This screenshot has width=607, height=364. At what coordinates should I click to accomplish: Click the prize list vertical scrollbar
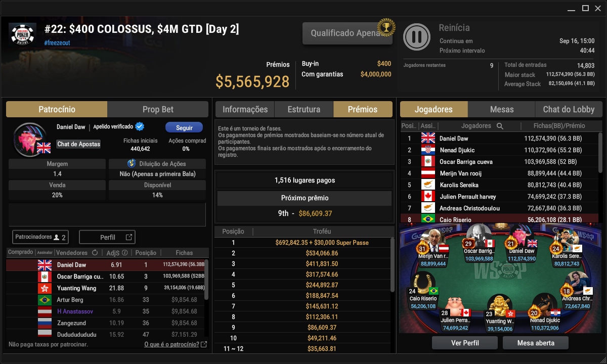(x=392, y=264)
